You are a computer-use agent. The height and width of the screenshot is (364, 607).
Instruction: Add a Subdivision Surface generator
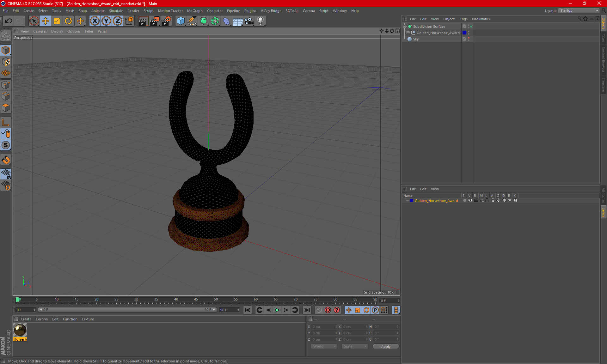[204, 21]
